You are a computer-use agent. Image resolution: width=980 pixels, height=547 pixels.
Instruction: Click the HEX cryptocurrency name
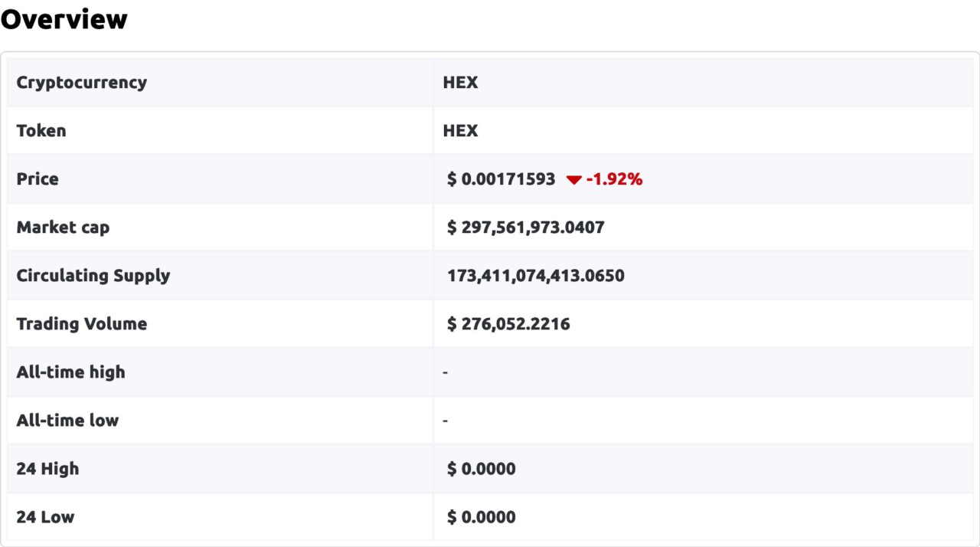(x=459, y=82)
